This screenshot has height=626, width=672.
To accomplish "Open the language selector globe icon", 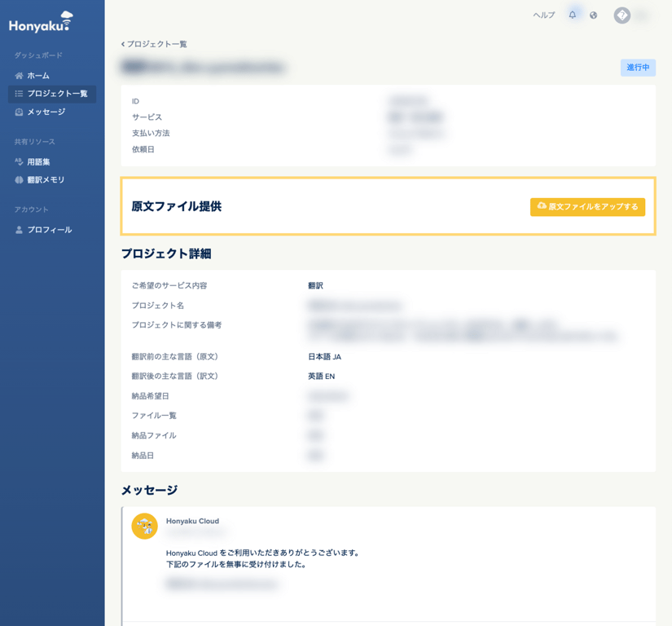I will point(594,15).
